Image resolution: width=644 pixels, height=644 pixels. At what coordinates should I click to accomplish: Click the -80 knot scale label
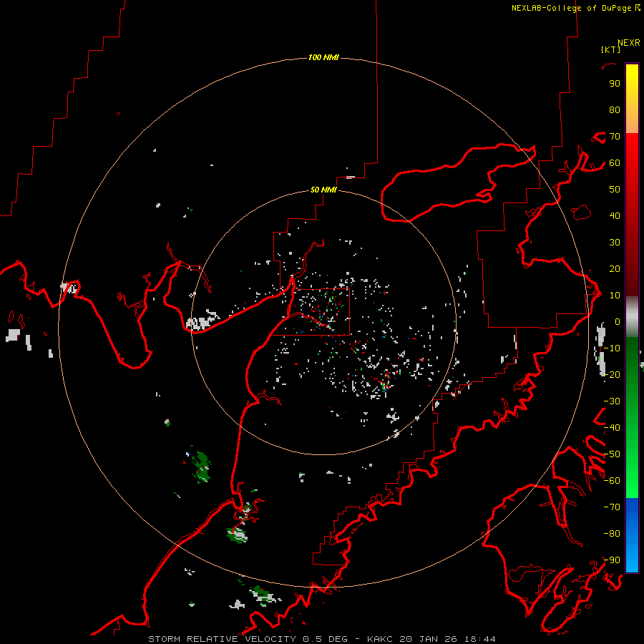[x=612, y=534]
